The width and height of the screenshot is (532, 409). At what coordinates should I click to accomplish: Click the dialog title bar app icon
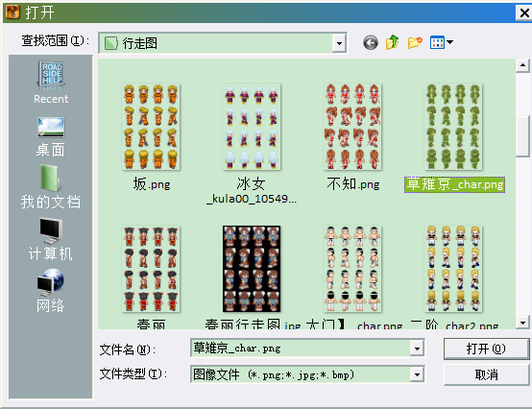pyautogui.click(x=12, y=12)
